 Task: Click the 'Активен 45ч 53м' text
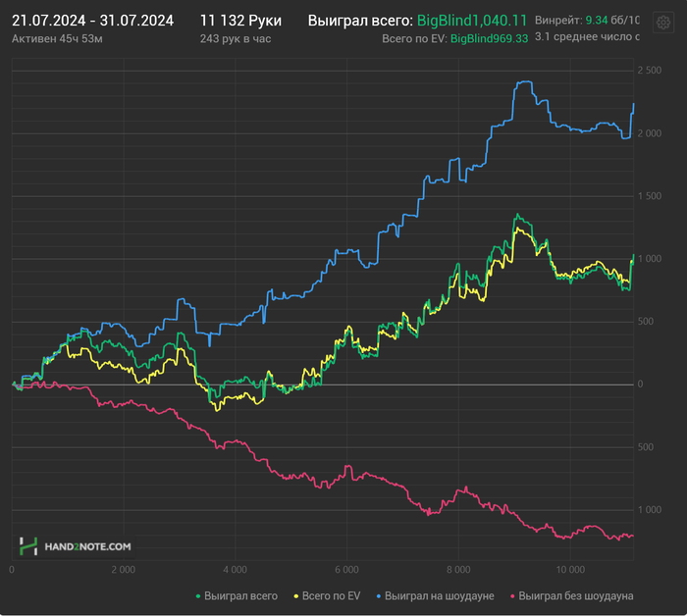(57, 39)
